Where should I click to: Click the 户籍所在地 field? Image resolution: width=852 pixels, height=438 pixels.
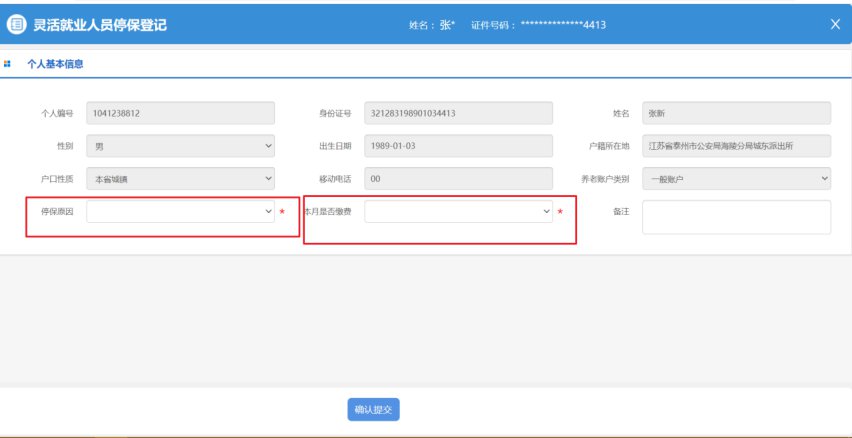pos(736,146)
